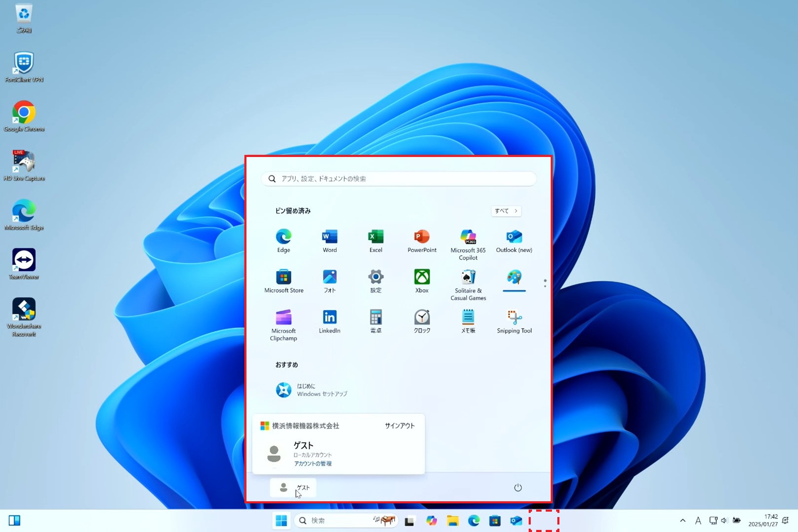Click サインアウト to sign out
798x532 pixels.
click(399, 426)
